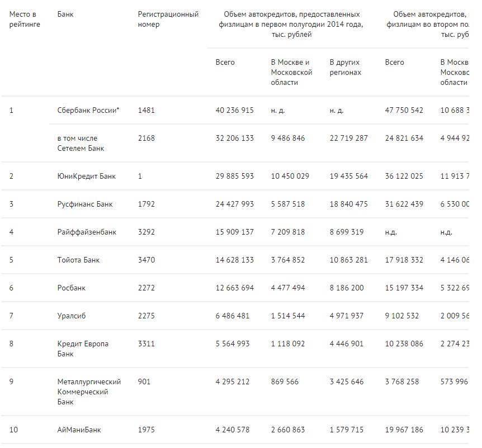Click registration number 1792
Image resolution: width=482 pixels, height=448 pixels.
147,204
